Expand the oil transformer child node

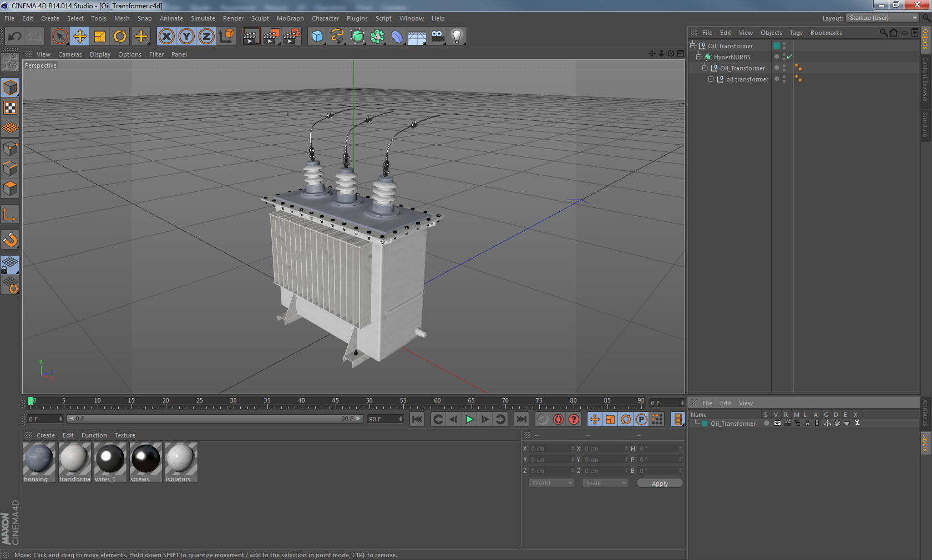click(711, 79)
